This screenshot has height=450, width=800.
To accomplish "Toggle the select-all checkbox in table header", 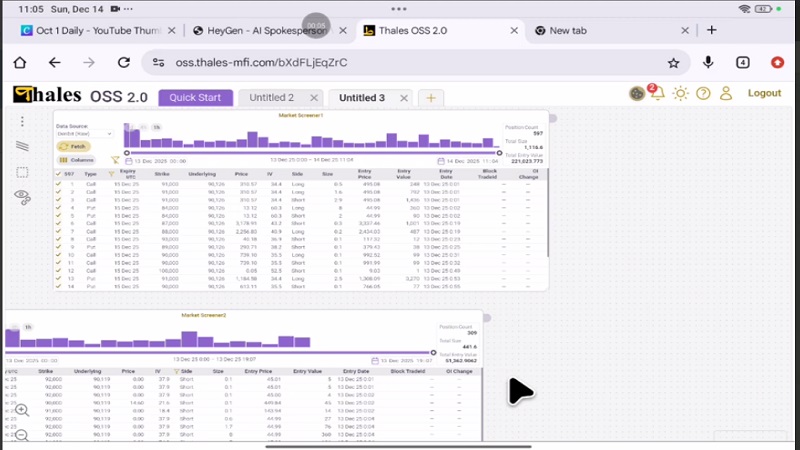I will click(x=59, y=174).
